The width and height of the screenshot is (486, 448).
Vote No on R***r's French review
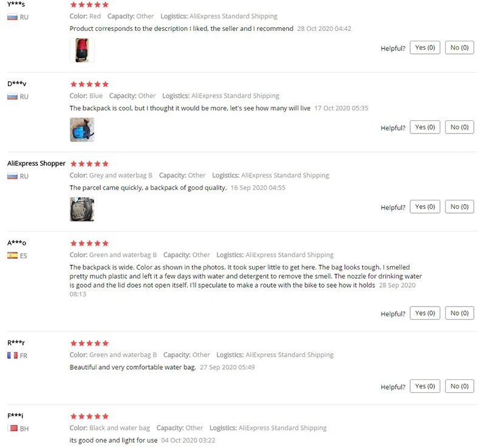click(459, 386)
